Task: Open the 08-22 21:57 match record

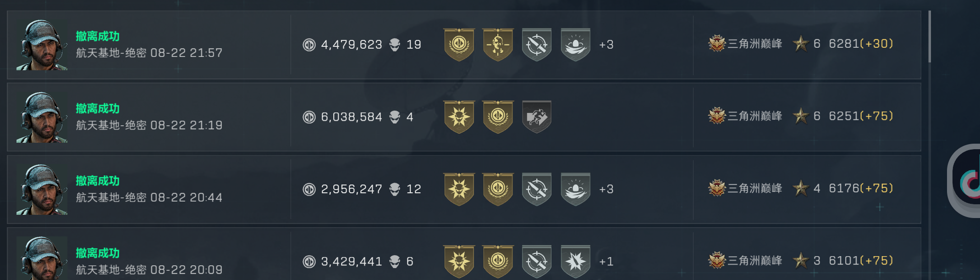Action: (x=149, y=45)
